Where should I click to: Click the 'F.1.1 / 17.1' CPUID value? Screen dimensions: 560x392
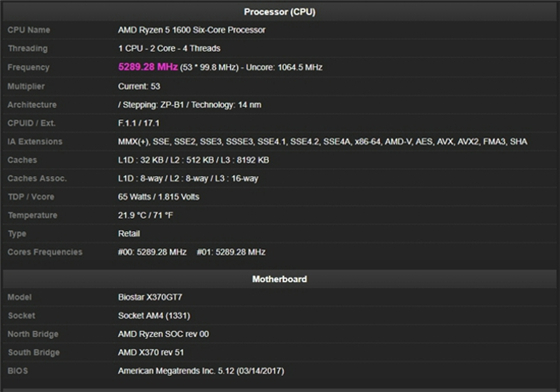point(139,123)
